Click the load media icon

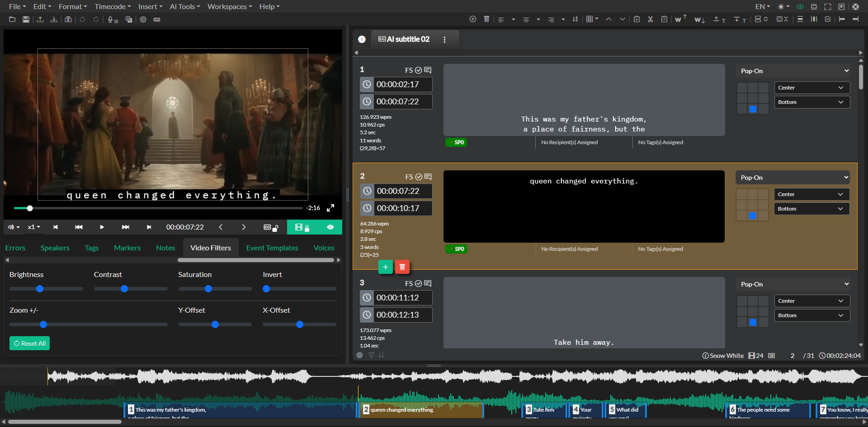point(68,19)
